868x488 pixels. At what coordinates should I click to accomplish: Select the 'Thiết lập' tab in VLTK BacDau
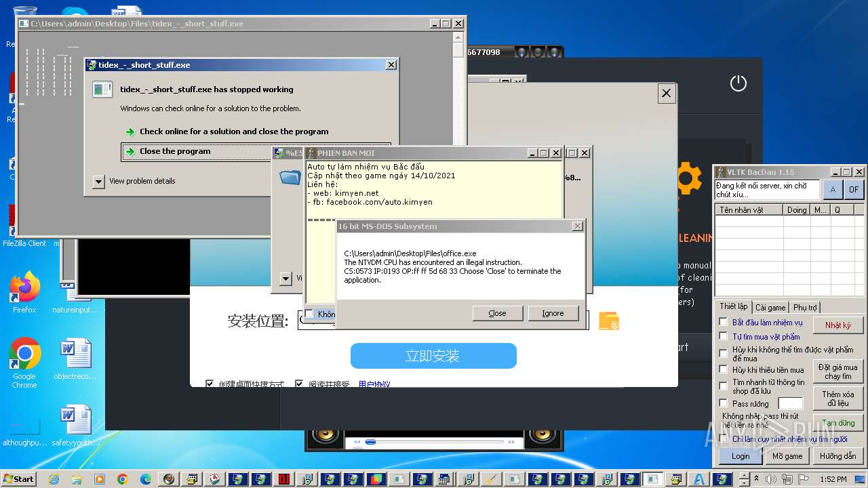click(x=734, y=306)
